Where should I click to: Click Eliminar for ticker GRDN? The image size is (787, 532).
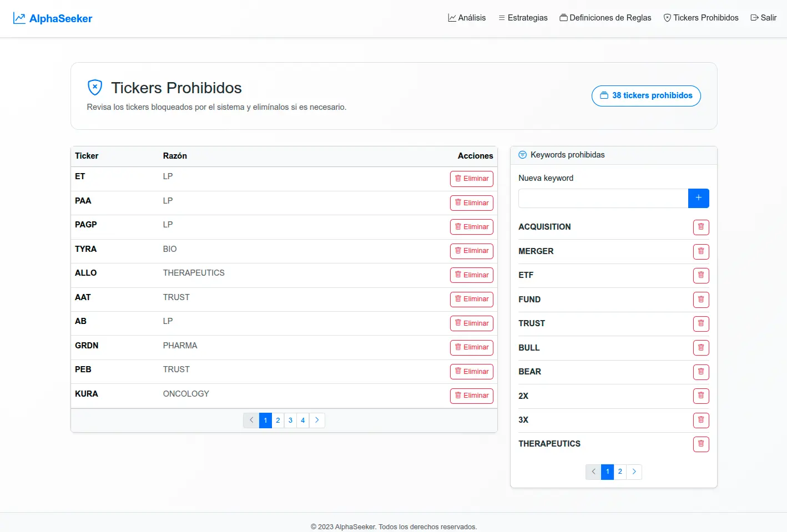[472, 348]
